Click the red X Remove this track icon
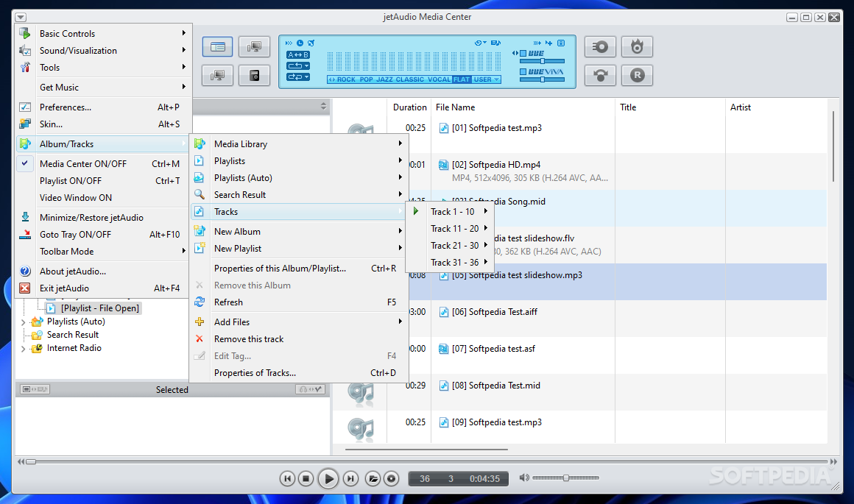 pos(200,338)
